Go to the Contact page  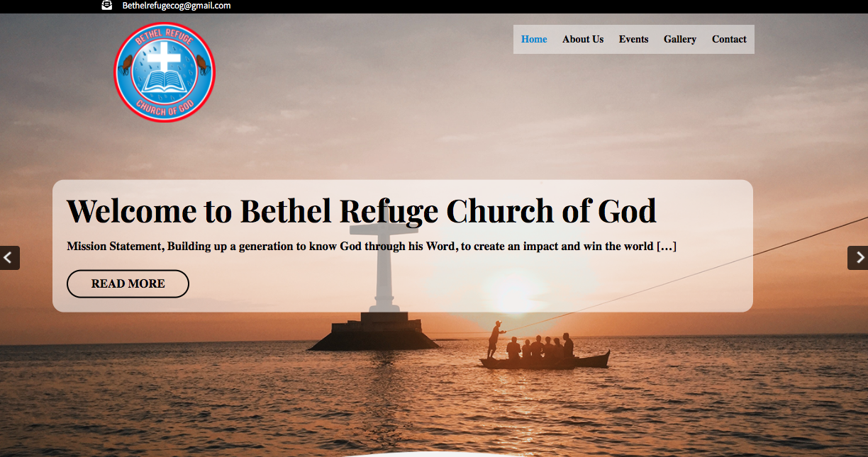tap(729, 40)
